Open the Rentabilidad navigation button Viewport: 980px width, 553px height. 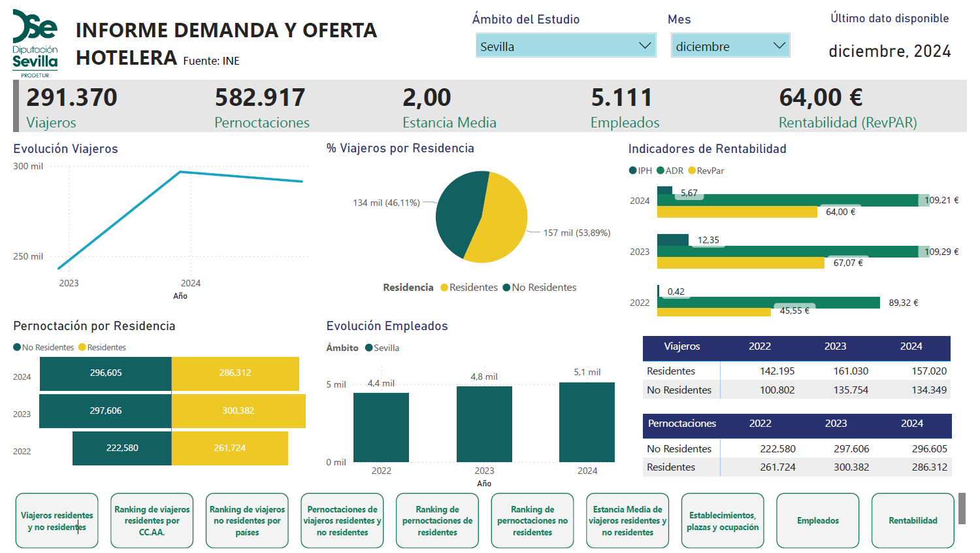coord(913,520)
